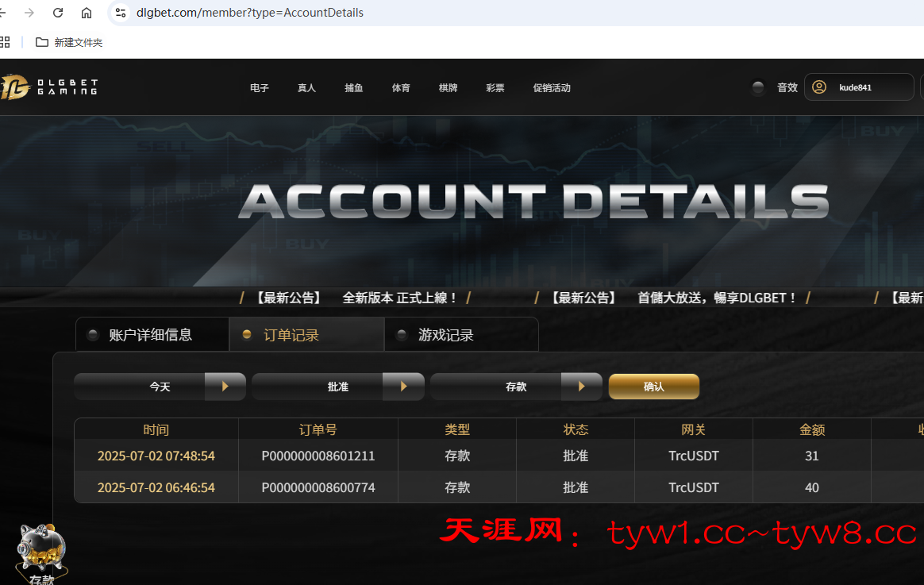Open the 促销活动 promotions menu
Image resolution: width=924 pixels, height=585 pixels.
(552, 88)
